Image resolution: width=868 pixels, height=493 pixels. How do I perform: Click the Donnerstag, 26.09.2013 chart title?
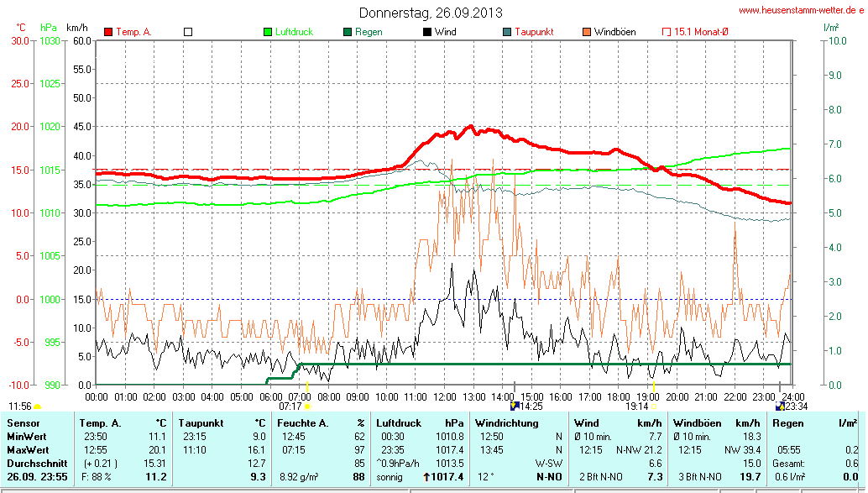[431, 13]
